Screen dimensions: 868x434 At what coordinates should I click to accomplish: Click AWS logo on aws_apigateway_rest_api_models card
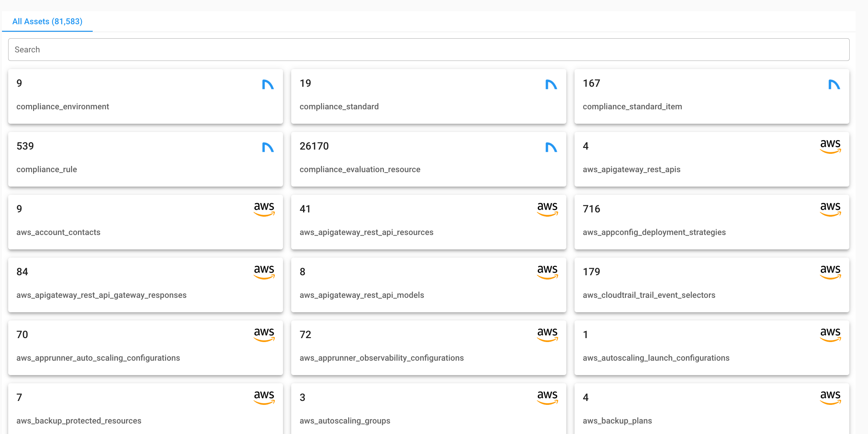547,272
